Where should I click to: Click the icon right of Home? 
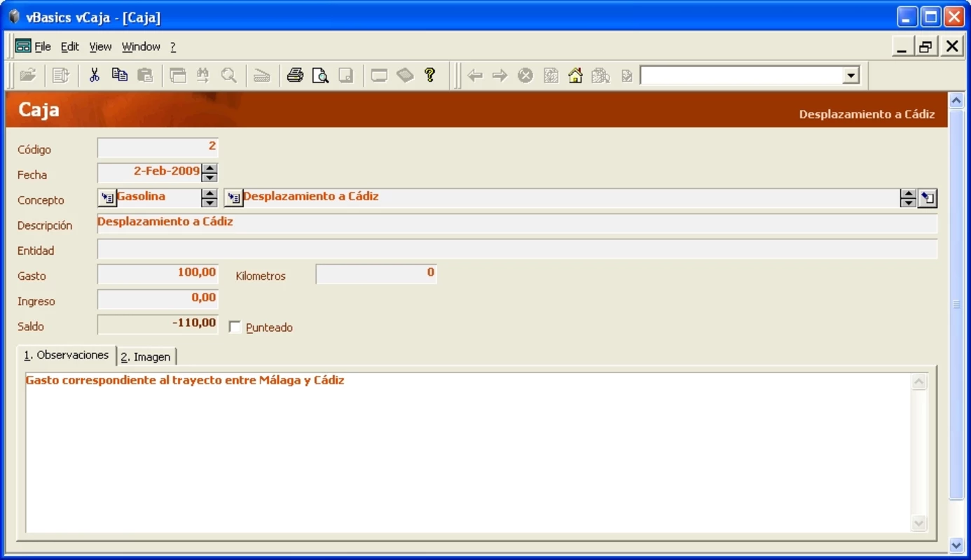click(x=600, y=76)
